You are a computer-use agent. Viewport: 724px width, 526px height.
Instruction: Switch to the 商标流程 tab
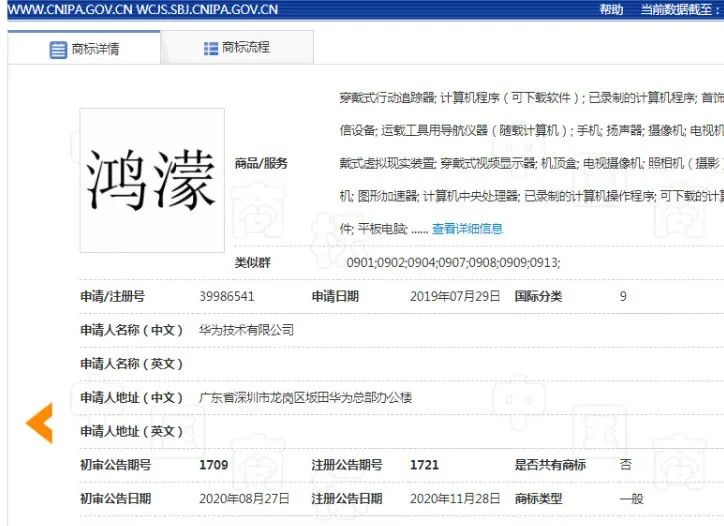(237, 48)
